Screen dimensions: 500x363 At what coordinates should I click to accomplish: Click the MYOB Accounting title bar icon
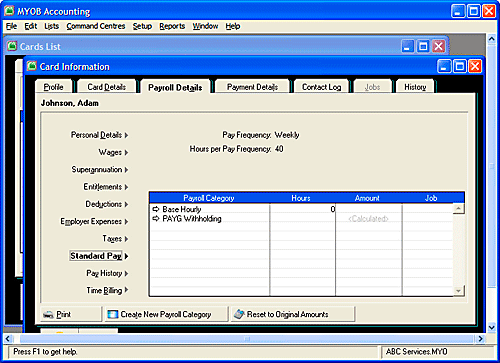9,11
